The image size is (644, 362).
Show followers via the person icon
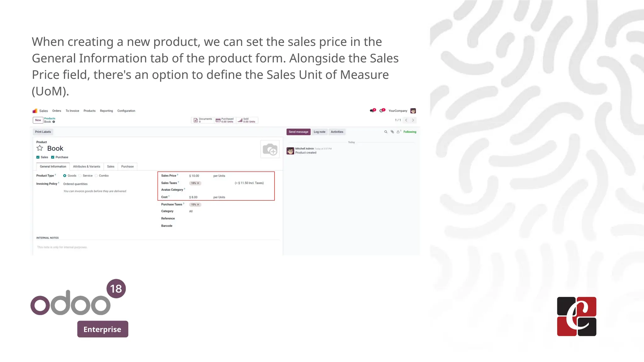coord(398,132)
